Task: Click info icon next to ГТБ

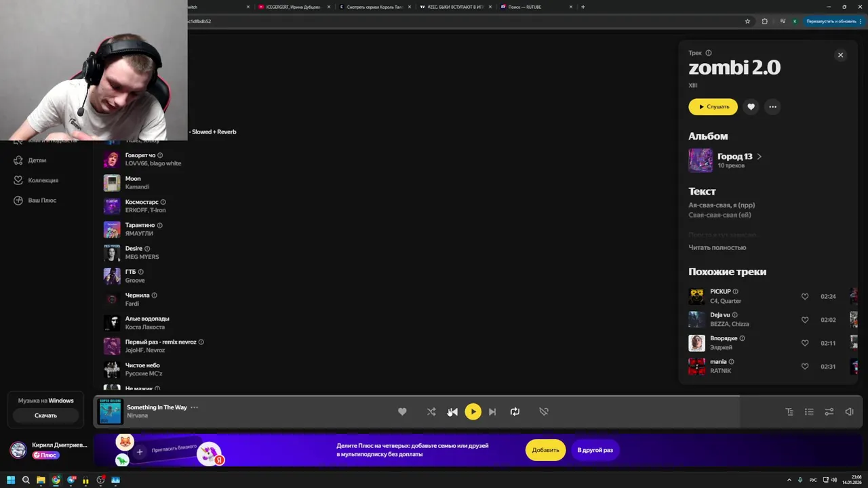Action: click(x=141, y=272)
